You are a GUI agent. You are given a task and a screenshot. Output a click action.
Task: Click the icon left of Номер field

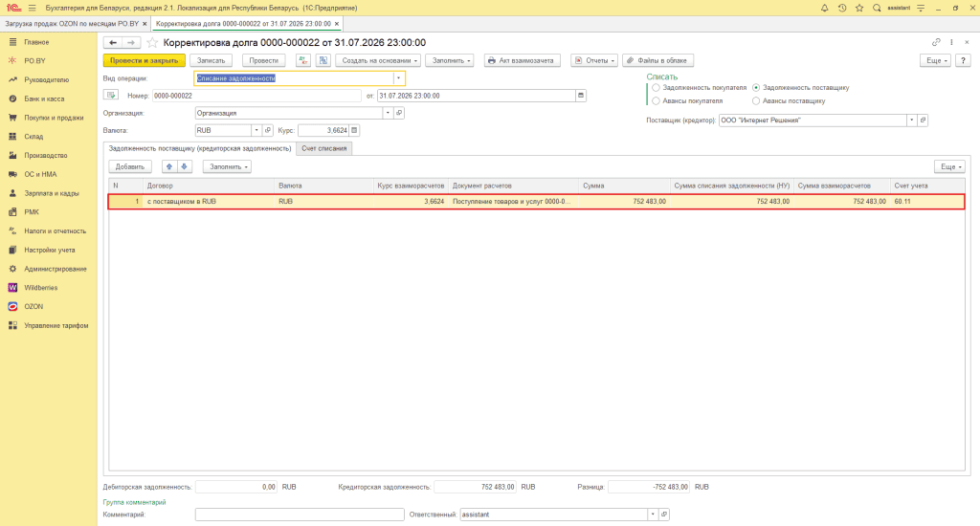(111, 96)
